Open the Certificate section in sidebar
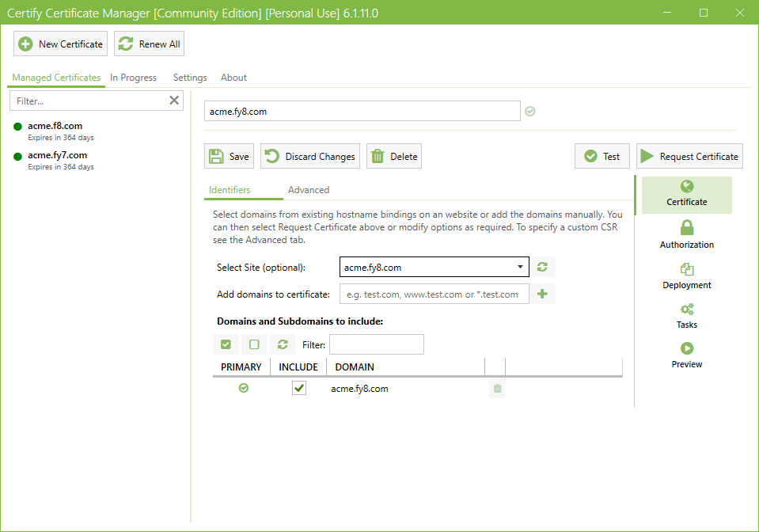This screenshot has width=759, height=532. point(686,195)
